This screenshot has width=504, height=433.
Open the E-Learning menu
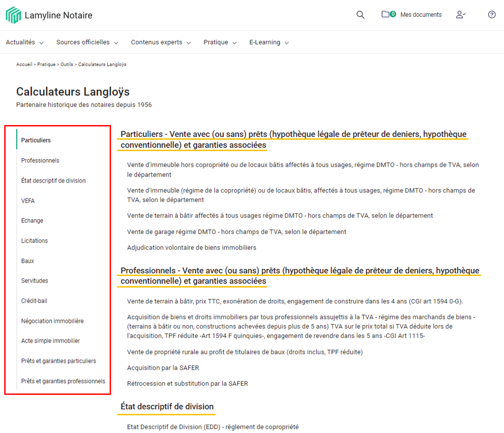tap(269, 42)
